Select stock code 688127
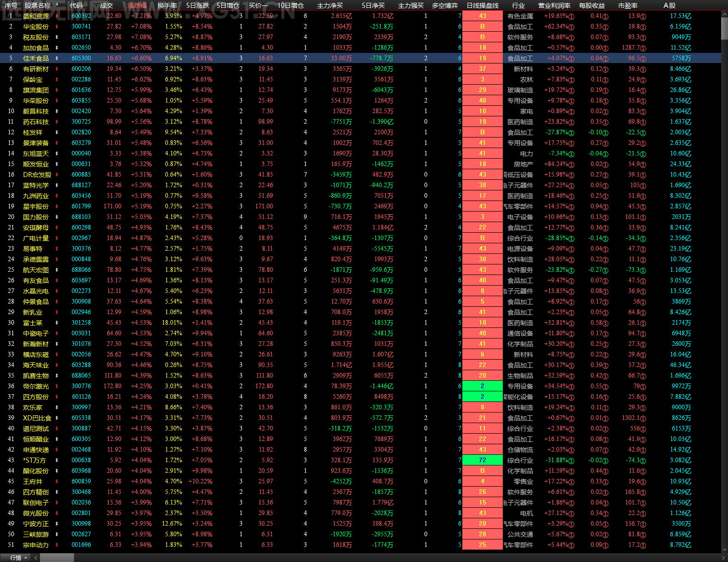The height and width of the screenshot is (562, 728). click(81, 185)
